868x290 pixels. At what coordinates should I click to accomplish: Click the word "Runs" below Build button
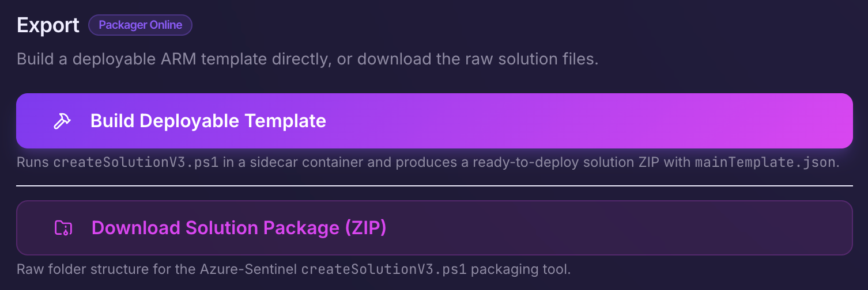click(33, 162)
